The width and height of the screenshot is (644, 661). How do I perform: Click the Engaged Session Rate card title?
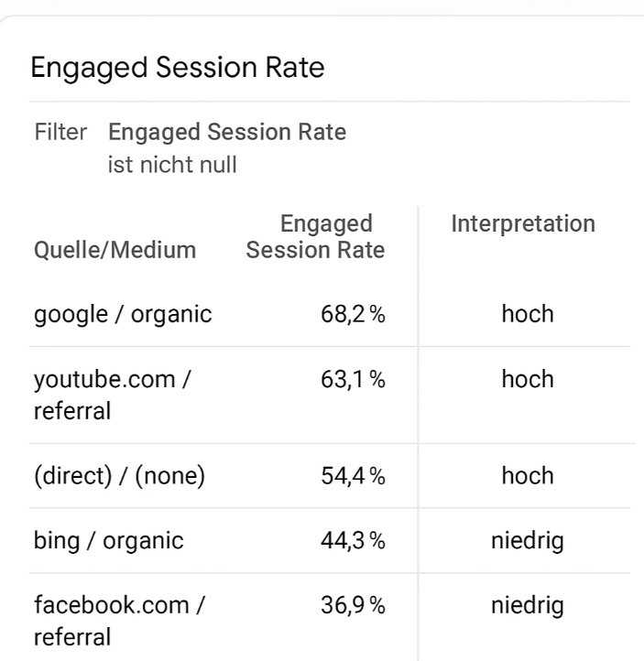click(178, 68)
